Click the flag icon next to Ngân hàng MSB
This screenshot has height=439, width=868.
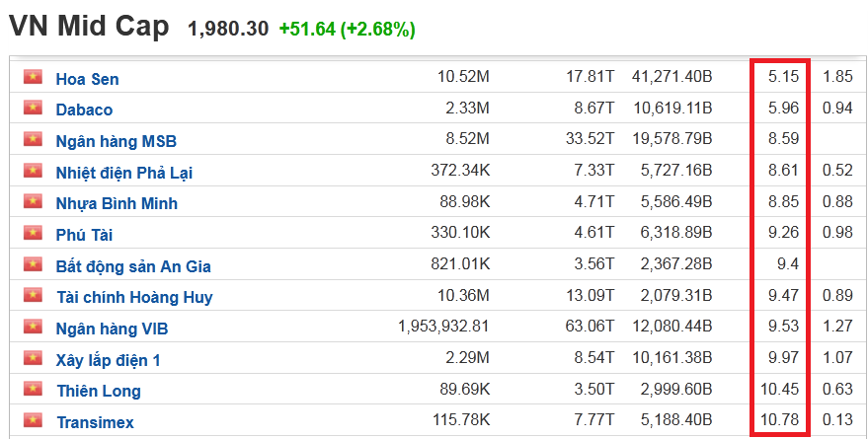tap(34, 140)
